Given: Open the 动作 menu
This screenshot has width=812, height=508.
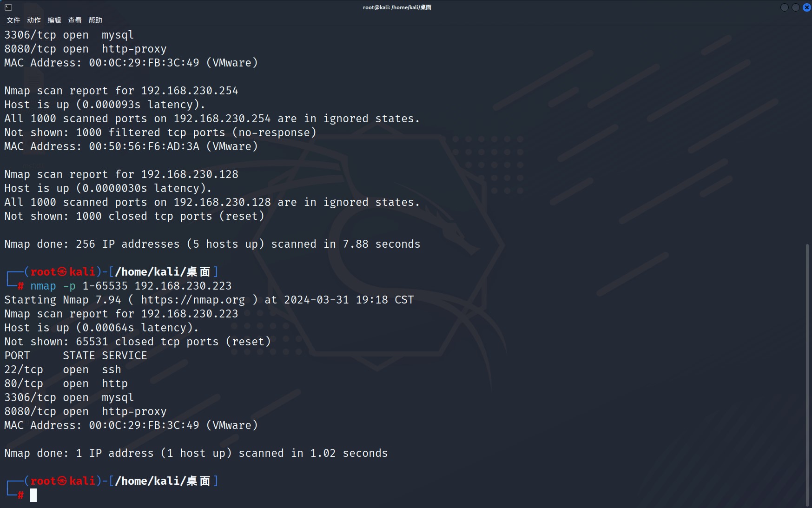Looking at the screenshot, I should pyautogui.click(x=34, y=20).
